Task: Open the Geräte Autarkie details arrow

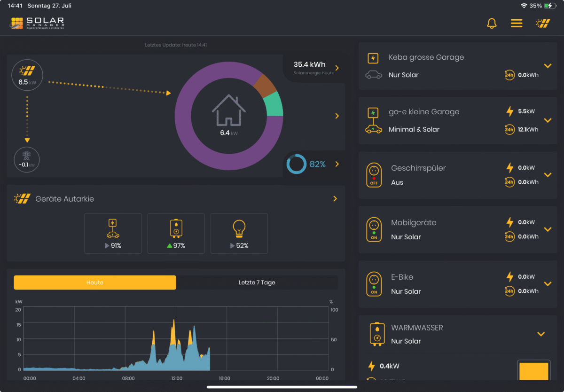Action: (x=334, y=198)
